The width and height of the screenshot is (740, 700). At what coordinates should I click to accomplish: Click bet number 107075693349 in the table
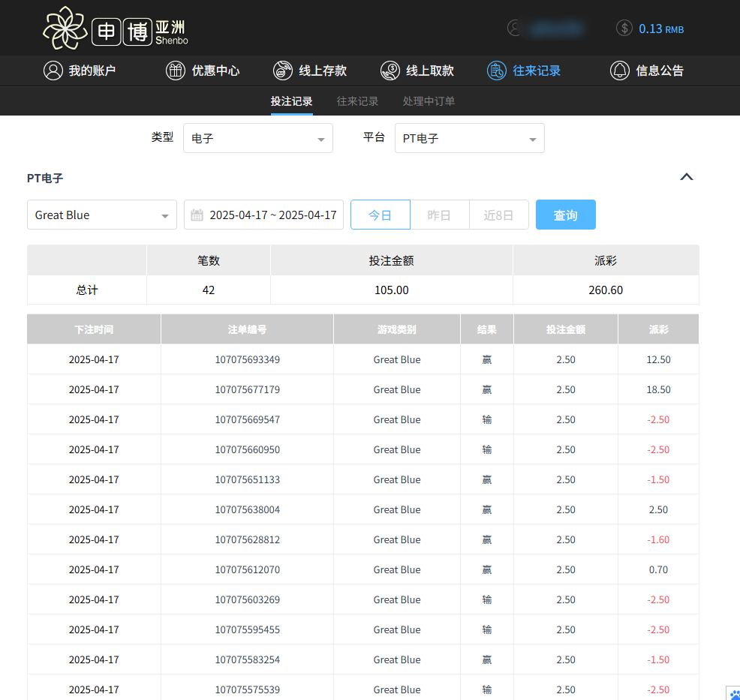(247, 359)
